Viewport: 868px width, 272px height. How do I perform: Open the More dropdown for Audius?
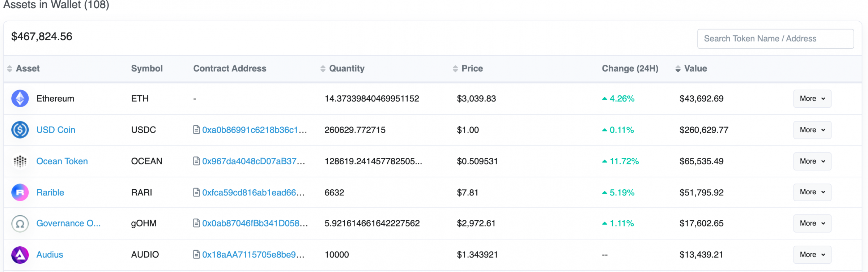(x=812, y=255)
